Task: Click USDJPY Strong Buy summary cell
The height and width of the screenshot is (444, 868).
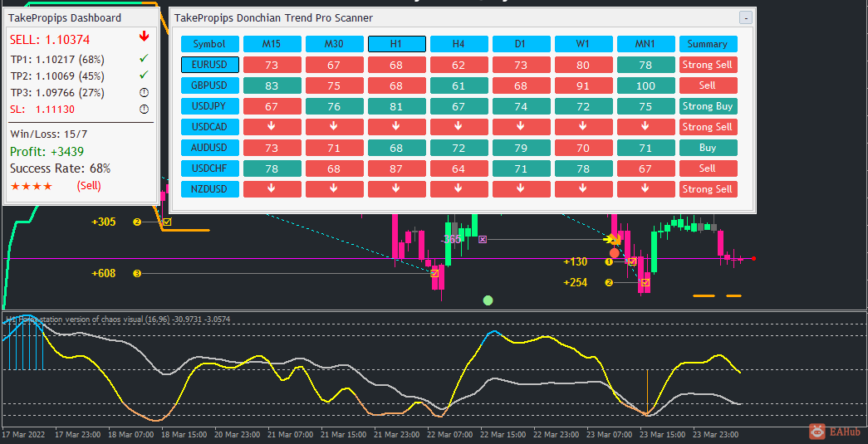Action: pyautogui.click(x=709, y=106)
